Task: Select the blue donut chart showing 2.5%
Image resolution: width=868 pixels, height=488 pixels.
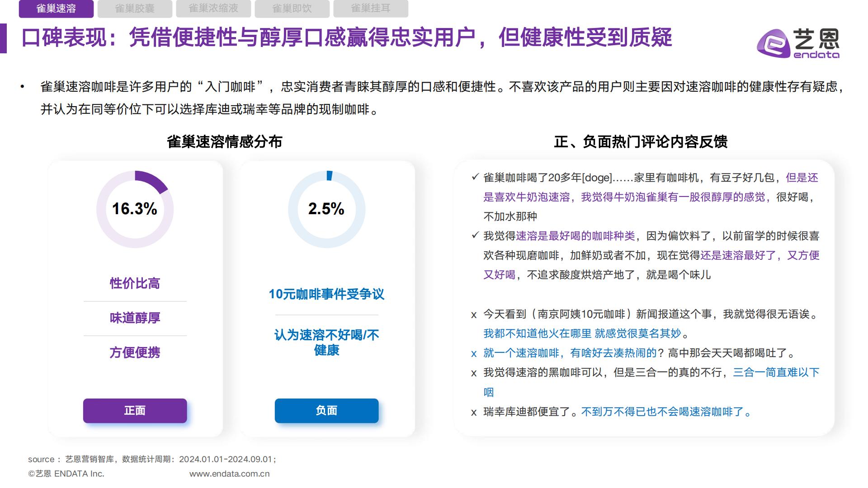Action: click(x=326, y=209)
